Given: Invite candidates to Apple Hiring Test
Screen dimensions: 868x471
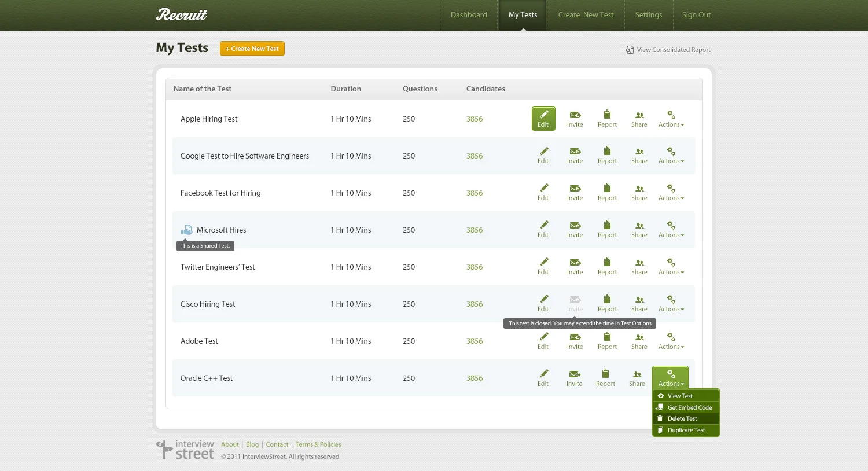Looking at the screenshot, I should [575, 119].
